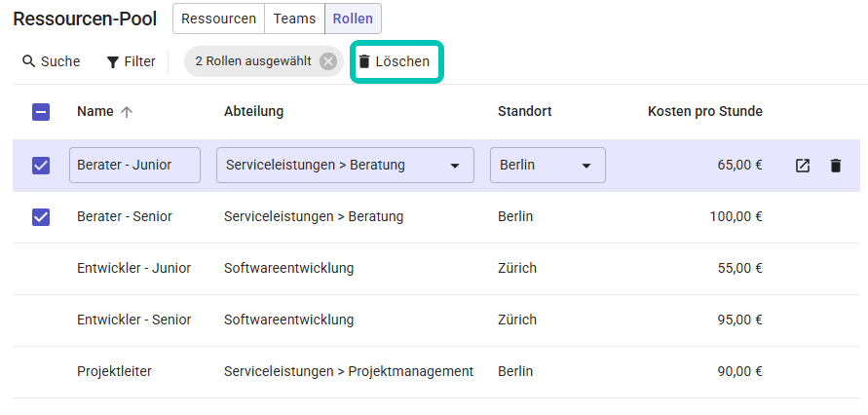868x415 pixels.
Task: Open the Berlin location dropdown
Action: 547,165
